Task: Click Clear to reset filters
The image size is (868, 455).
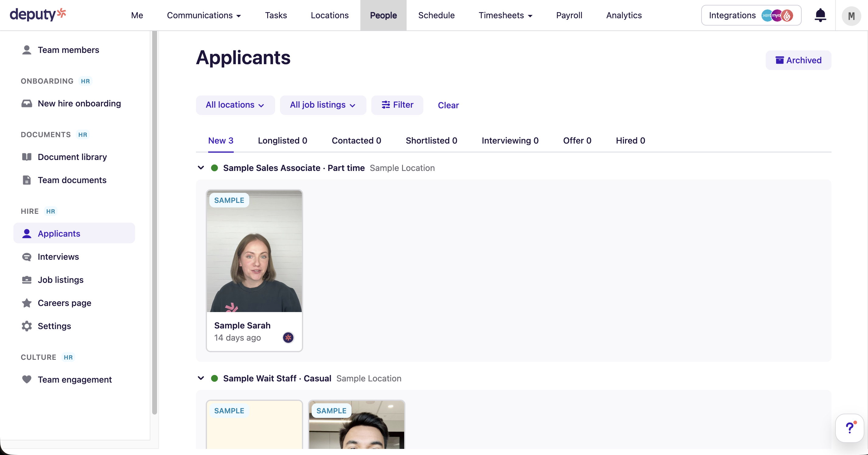Action: (448, 105)
